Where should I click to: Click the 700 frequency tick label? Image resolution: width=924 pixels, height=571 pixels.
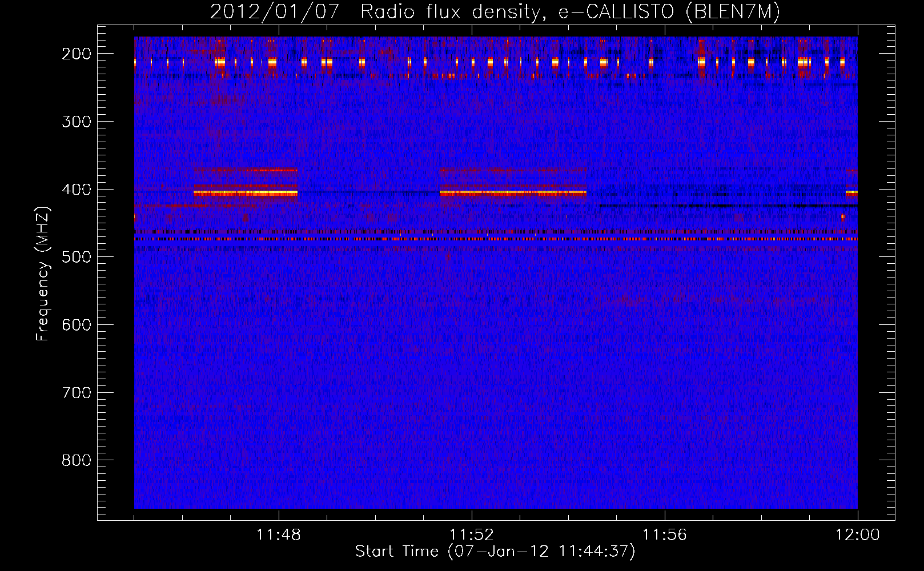[x=76, y=393]
